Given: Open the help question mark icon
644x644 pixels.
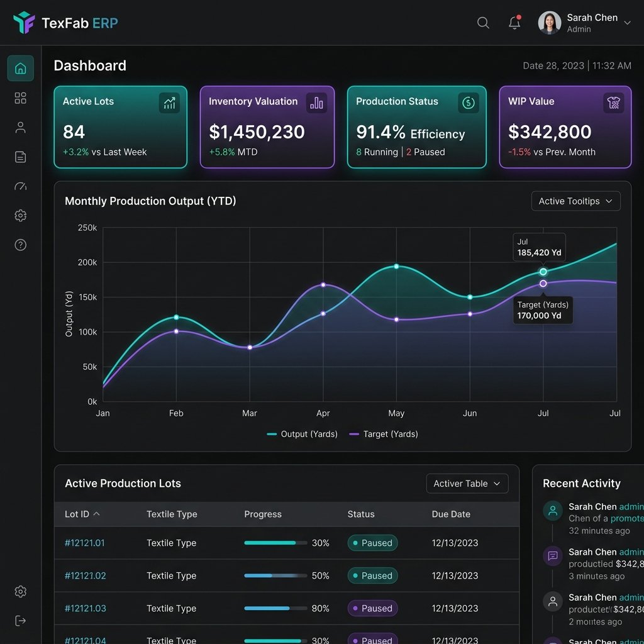Looking at the screenshot, I should [21, 245].
